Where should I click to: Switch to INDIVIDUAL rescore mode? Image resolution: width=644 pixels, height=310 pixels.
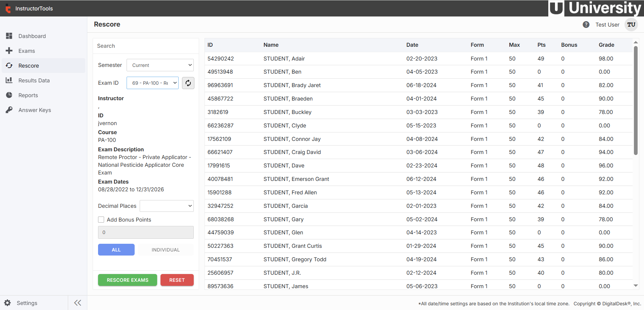pos(166,250)
